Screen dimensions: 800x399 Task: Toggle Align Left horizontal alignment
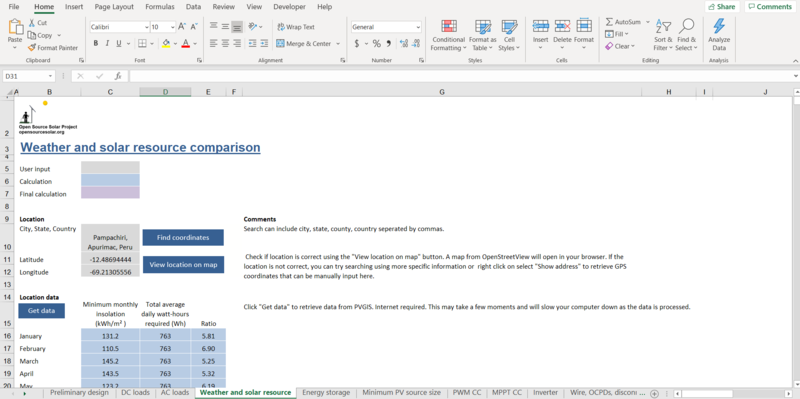[213, 43]
